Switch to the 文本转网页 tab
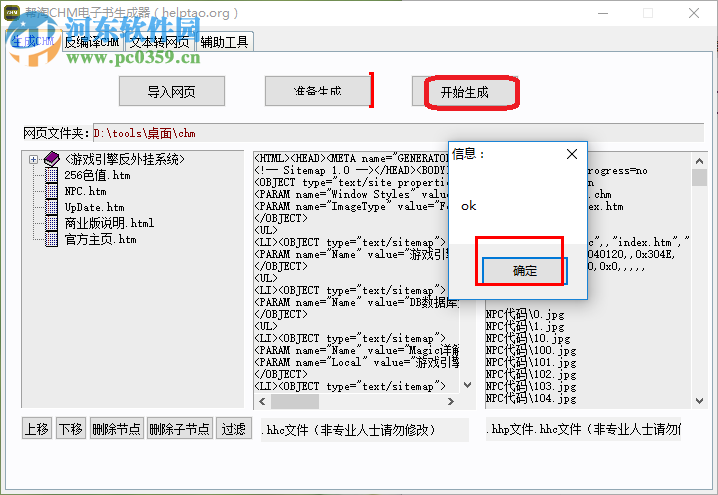This screenshot has width=718, height=495. click(159, 42)
